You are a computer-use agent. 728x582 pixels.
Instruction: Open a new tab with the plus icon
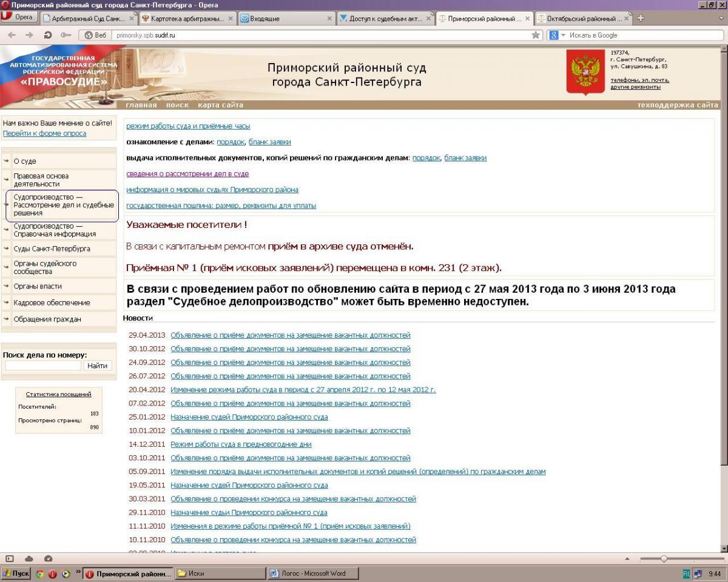coord(640,18)
